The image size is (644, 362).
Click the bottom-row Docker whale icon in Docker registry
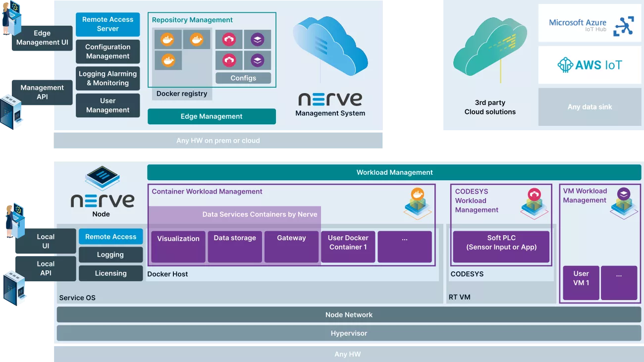(168, 60)
